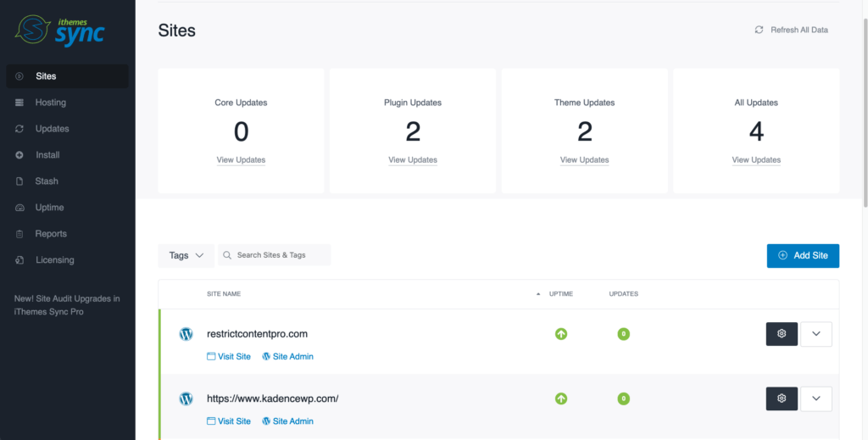Click the Refresh All Data text
The width and height of the screenshot is (868, 440).
point(799,30)
